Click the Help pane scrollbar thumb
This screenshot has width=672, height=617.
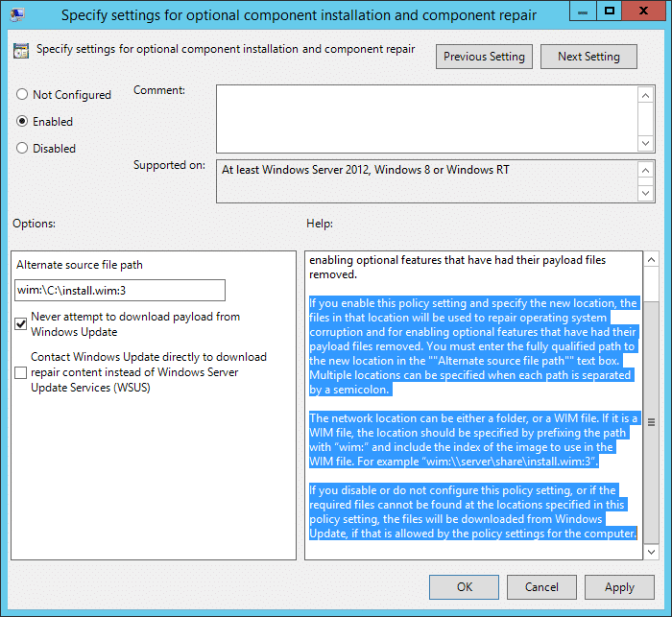[650, 422]
